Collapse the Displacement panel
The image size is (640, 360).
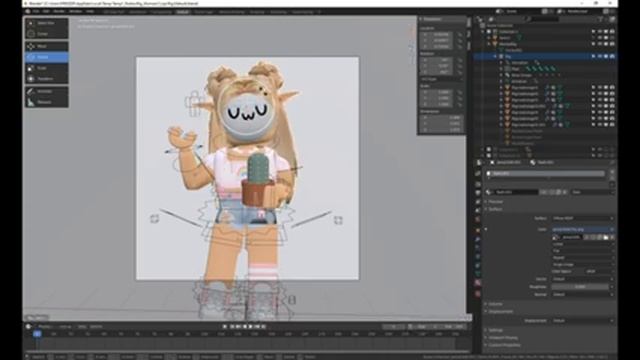tap(501, 311)
